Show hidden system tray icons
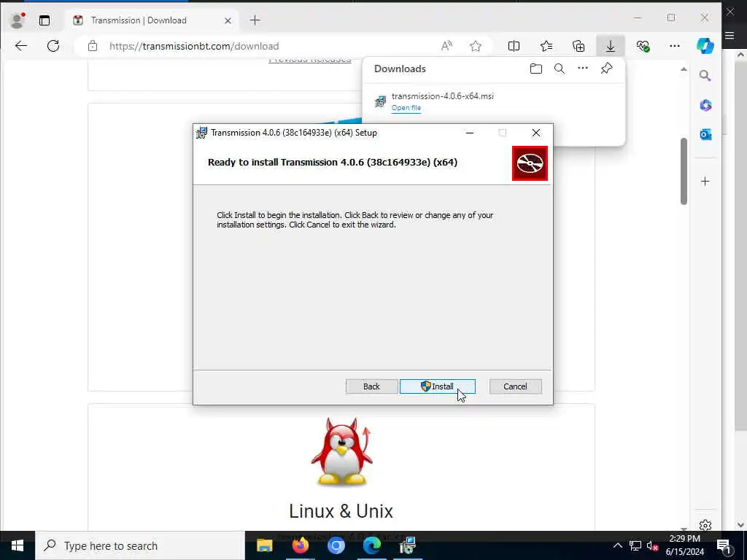 pos(617,545)
